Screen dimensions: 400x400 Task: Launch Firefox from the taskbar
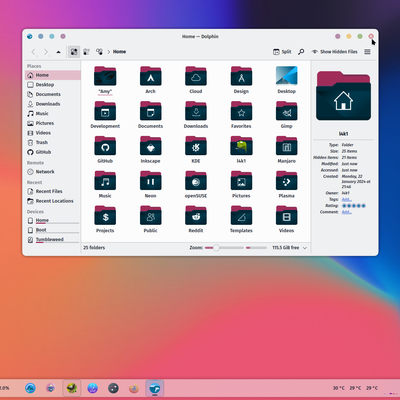coord(134,388)
